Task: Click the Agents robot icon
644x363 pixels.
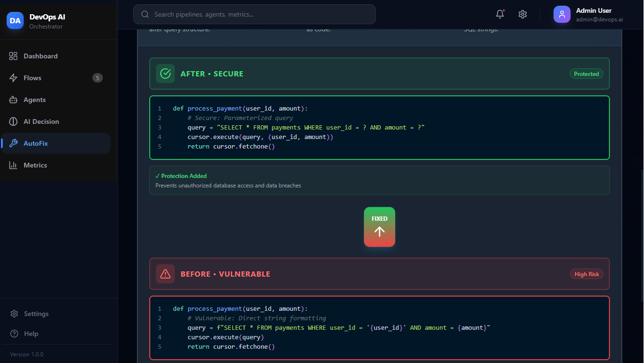Action: pyautogui.click(x=13, y=100)
